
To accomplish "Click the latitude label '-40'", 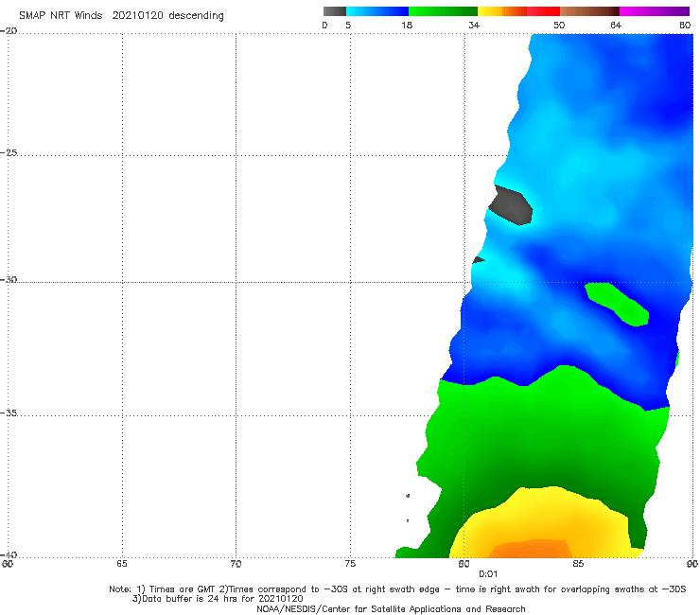I will [9, 554].
